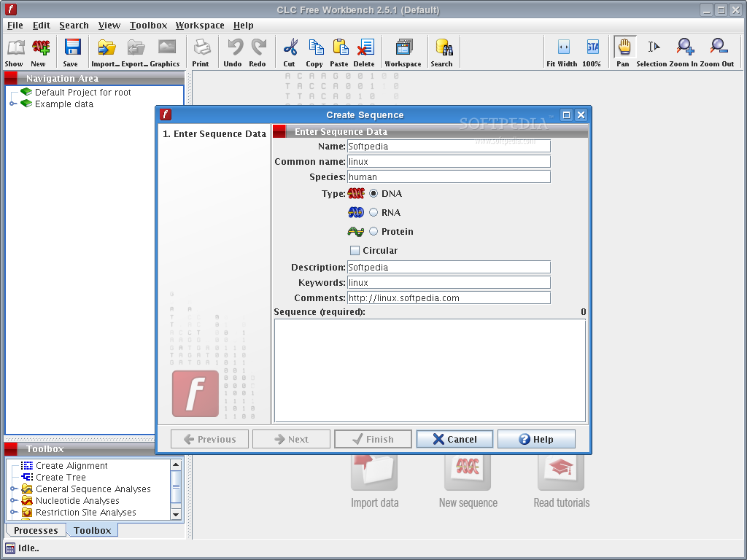This screenshot has height=560, width=747.
Task: Select the DNA type radio button
Action: pyautogui.click(x=373, y=193)
